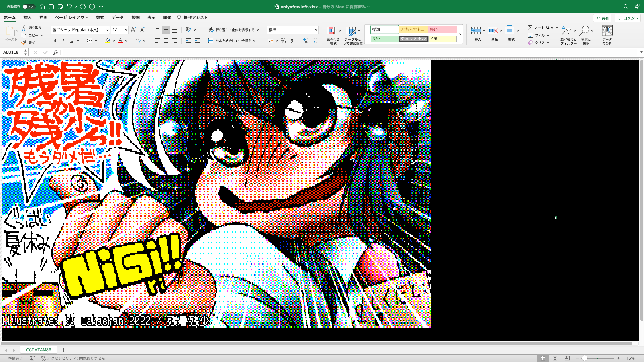Click the percent style icon
Image resolution: width=644 pixels, height=362 pixels.
coord(283,41)
